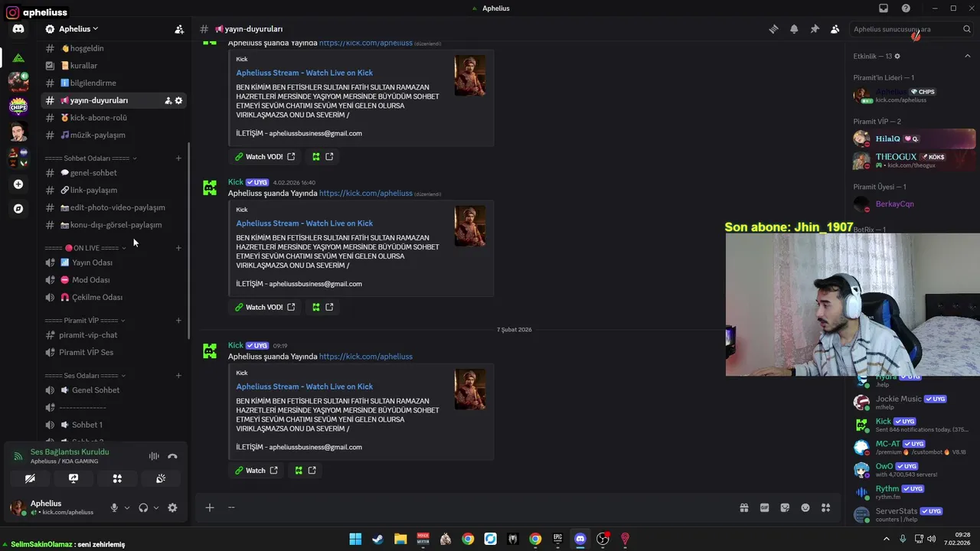The height and width of the screenshot is (551, 980).
Task: Click stream thumbnail in latest Kick embed
Action: 470,390
